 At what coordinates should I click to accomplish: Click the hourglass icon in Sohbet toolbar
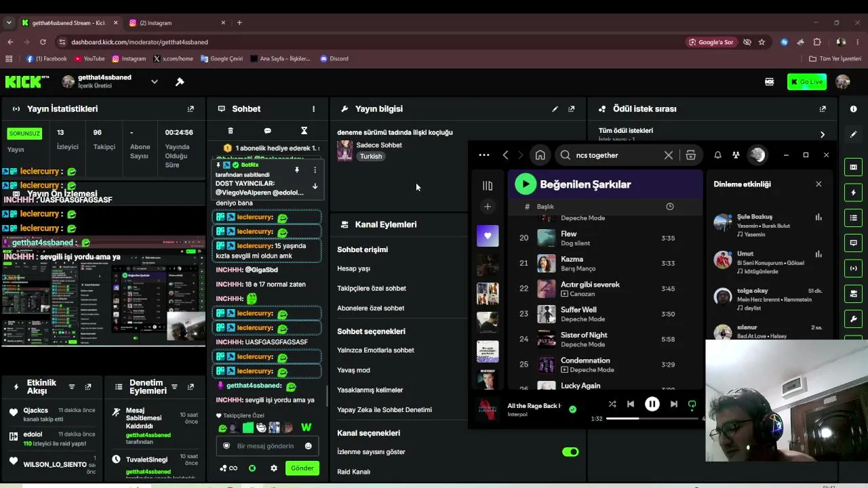coord(304,131)
